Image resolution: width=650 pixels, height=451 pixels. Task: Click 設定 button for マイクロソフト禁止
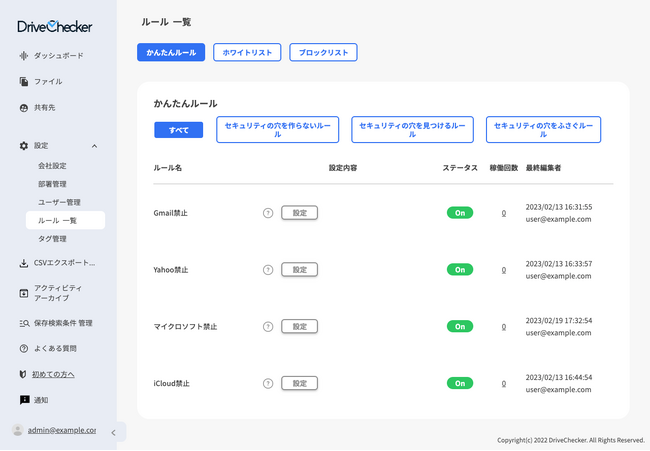pyautogui.click(x=299, y=326)
